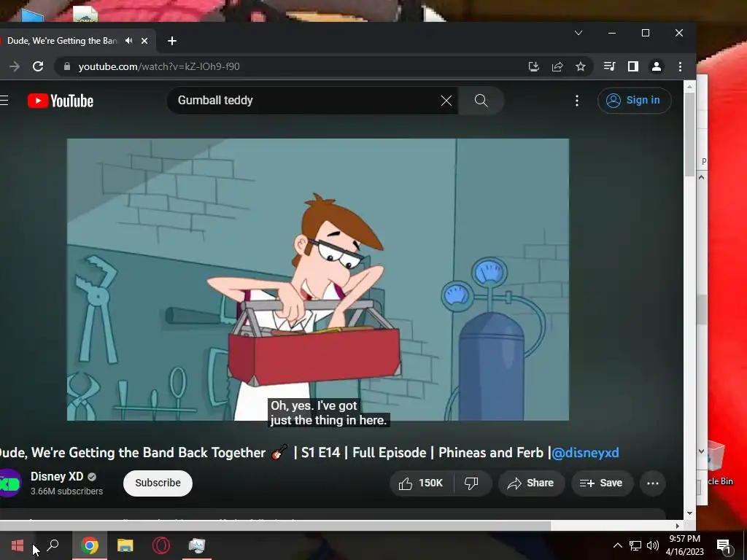Open the 9:57 PM clock calendar
Viewport: 747px width, 560px height.
pos(684,545)
